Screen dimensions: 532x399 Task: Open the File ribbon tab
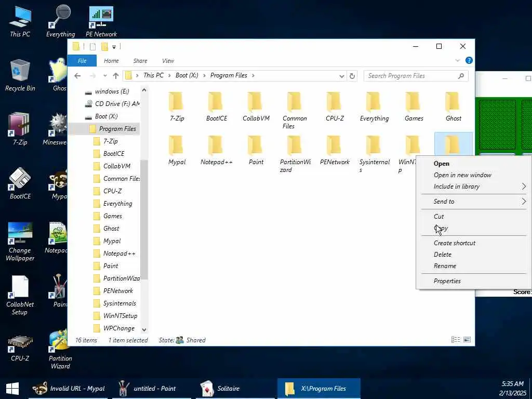click(82, 61)
